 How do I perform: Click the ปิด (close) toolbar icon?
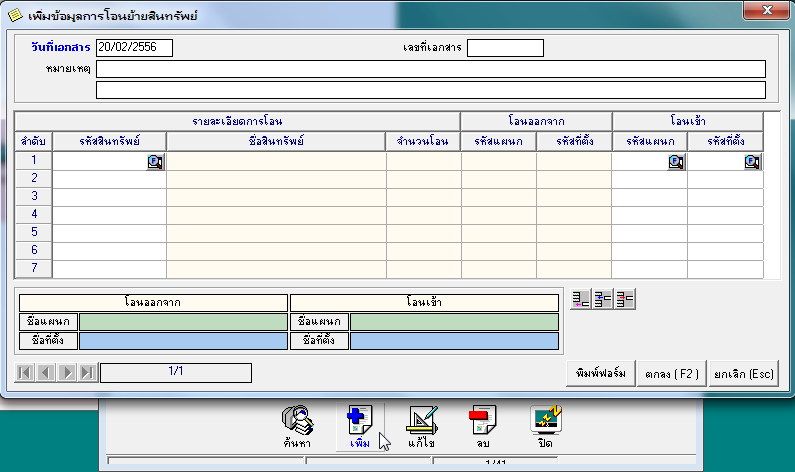pos(545,418)
